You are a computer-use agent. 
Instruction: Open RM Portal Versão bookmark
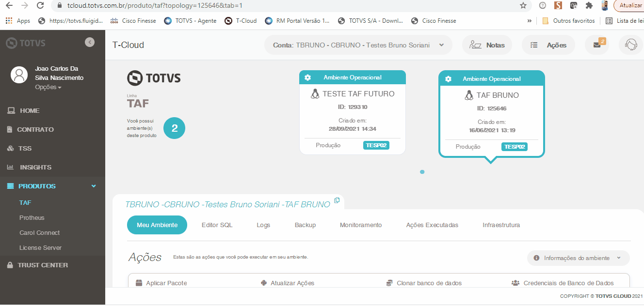(297, 21)
